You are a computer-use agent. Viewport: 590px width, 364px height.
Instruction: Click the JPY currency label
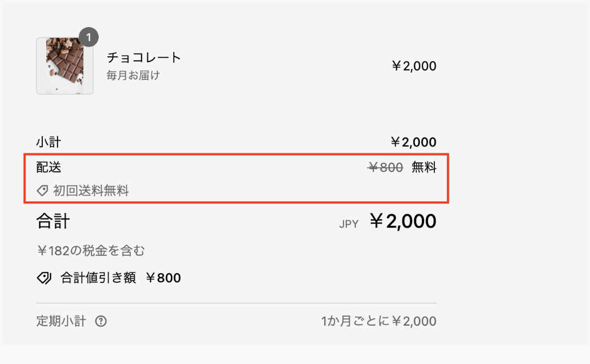[349, 224]
